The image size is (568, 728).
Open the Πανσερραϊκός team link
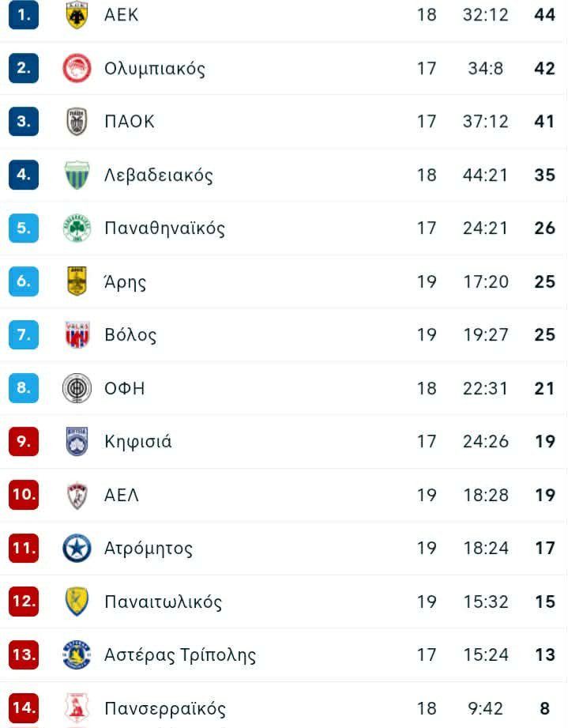point(164,709)
